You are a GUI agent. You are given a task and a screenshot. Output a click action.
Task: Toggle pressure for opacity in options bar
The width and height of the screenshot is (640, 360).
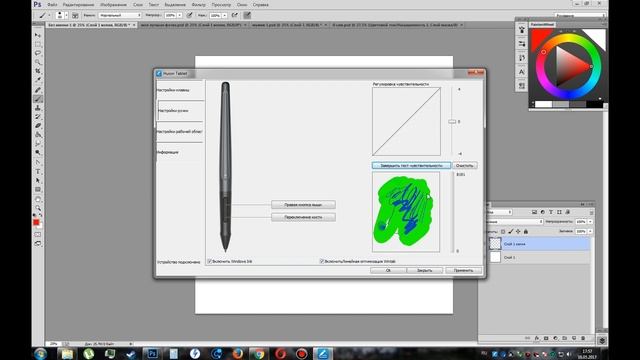tap(189, 16)
